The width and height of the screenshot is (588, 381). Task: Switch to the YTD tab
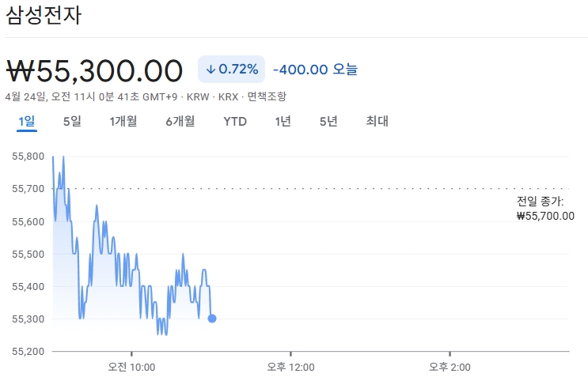[235, 122]
